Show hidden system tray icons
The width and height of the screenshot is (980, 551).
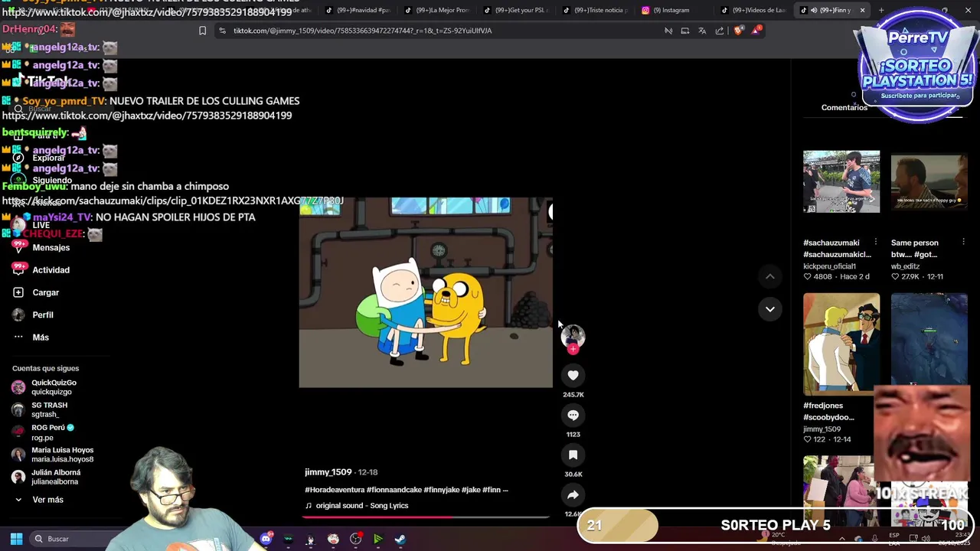843,539
